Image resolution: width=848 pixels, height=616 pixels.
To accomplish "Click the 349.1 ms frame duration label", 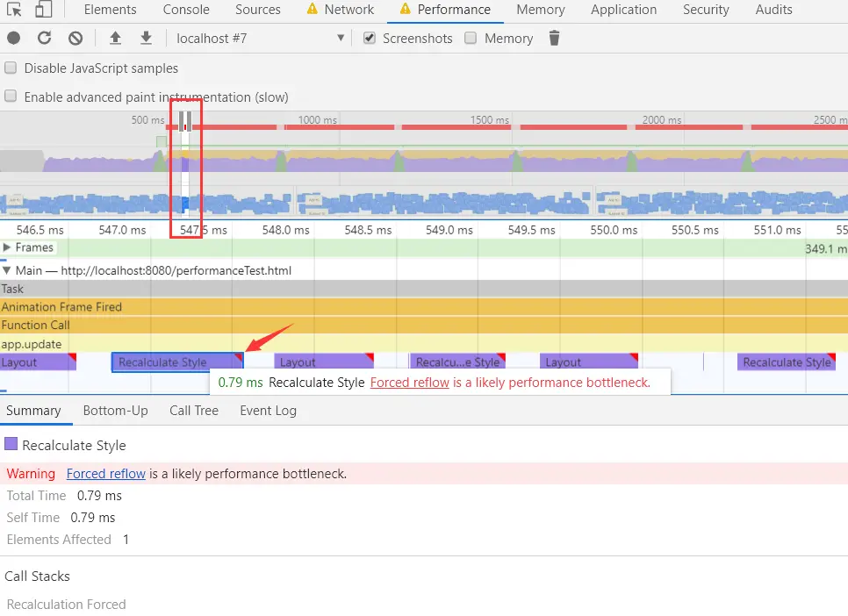I will click(x=826, y=249).
